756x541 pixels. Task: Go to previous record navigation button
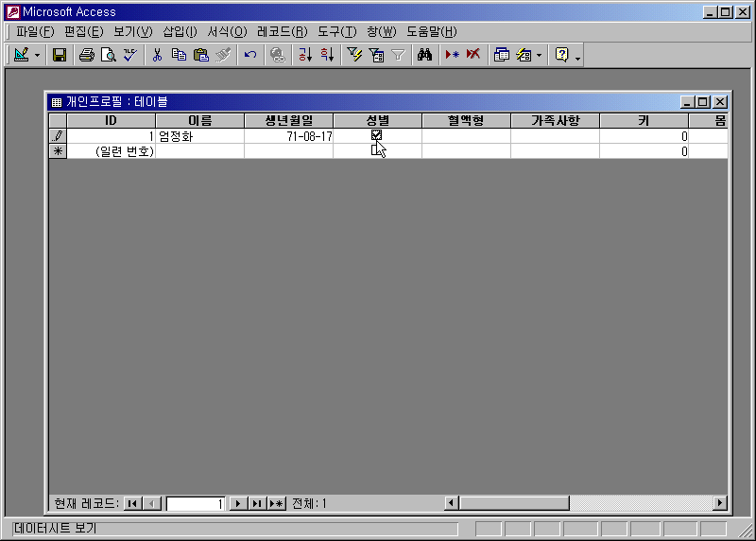coord(152,504)
